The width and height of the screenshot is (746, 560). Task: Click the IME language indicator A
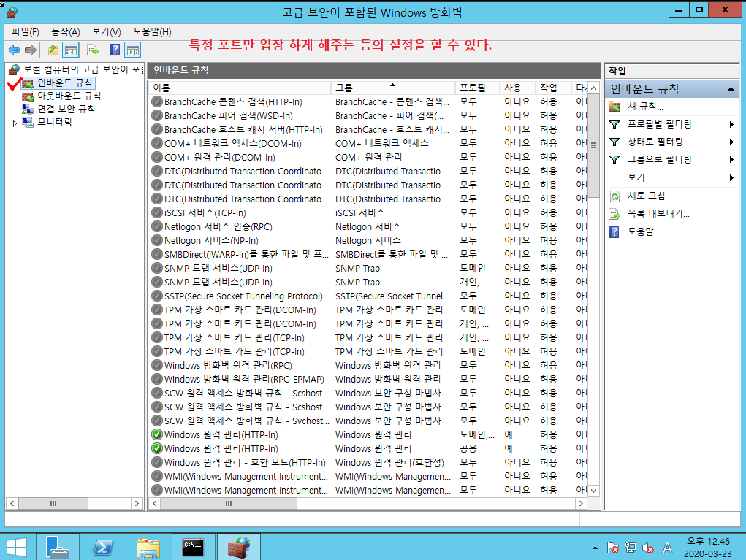pos(668,548)
